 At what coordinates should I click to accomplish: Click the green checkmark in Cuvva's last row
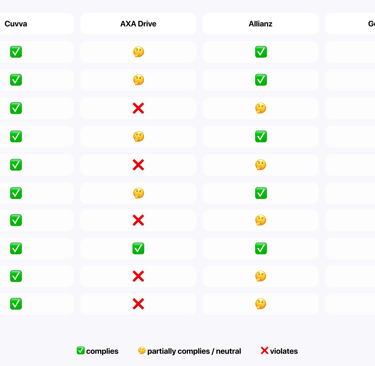tap(16, 304)
